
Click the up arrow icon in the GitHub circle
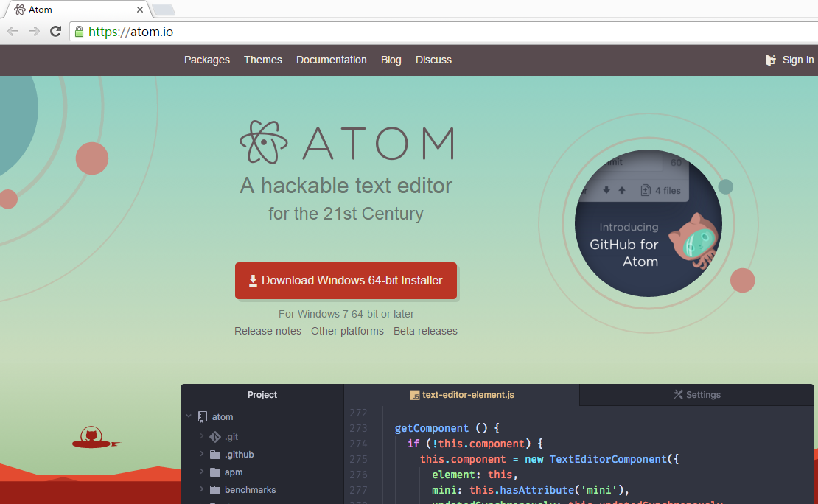click(622, 190)
